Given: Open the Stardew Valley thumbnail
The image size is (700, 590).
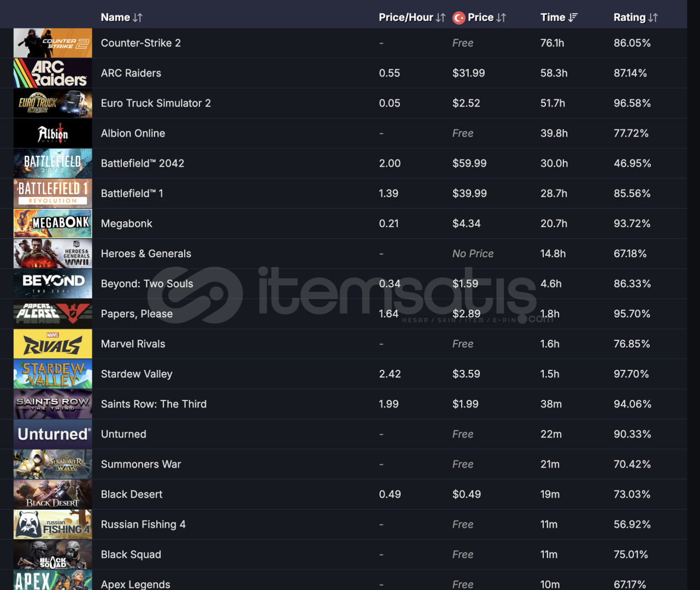Looking at the screenshot, I should [x=53, y=374].
